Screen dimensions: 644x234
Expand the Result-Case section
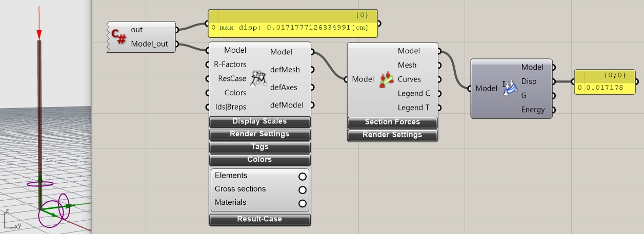[259, 219]
